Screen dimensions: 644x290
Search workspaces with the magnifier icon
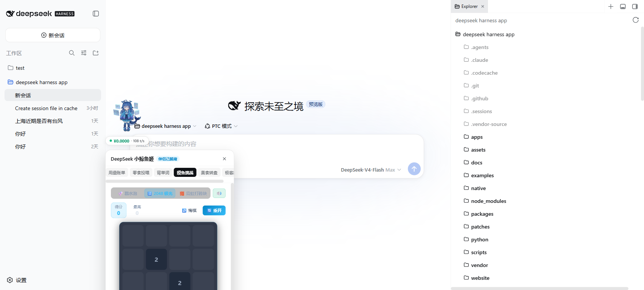coord(72,53)
